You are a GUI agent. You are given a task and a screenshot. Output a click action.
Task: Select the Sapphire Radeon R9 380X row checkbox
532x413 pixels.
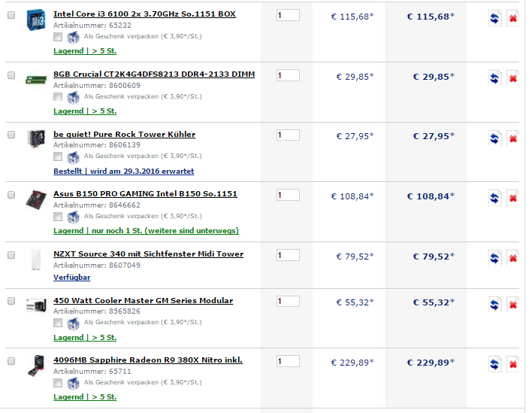coord(11,361)
